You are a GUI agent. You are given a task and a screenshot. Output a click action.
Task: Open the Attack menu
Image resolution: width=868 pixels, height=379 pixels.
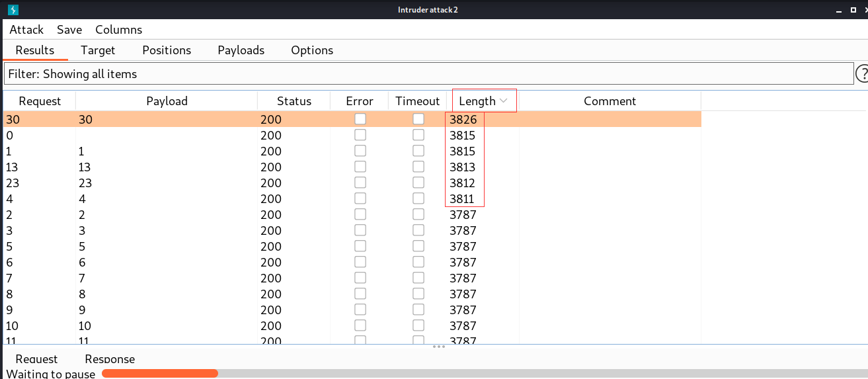click(x=26, y=30)
